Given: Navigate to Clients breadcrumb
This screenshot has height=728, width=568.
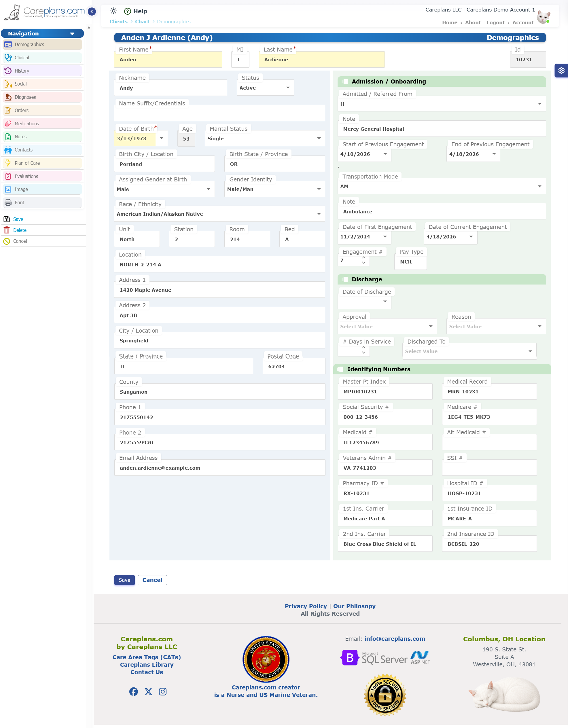Looking at the screenshot, I should pyautogui.click(x=118, y=22).
